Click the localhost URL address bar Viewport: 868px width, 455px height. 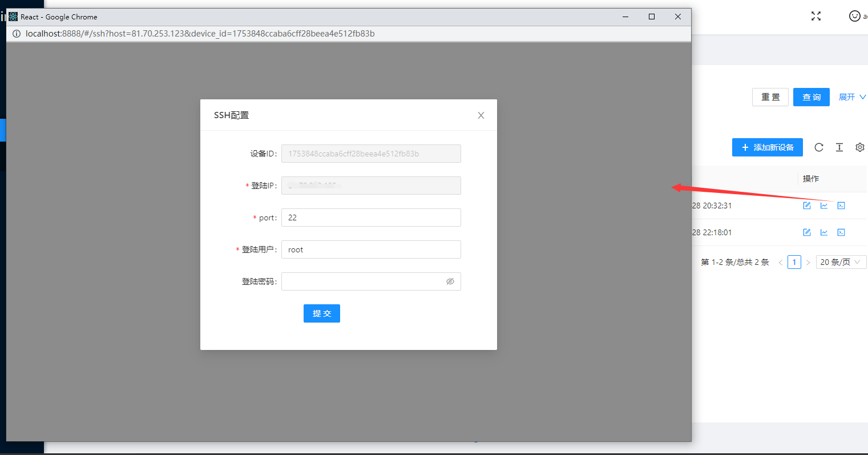[x=200, y=34]
